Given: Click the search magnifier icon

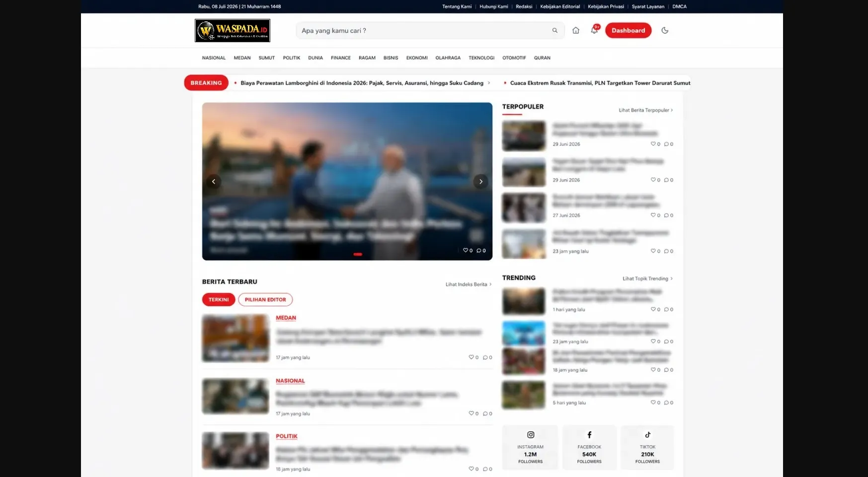Looking at the screenshot, I should [555, 30].
